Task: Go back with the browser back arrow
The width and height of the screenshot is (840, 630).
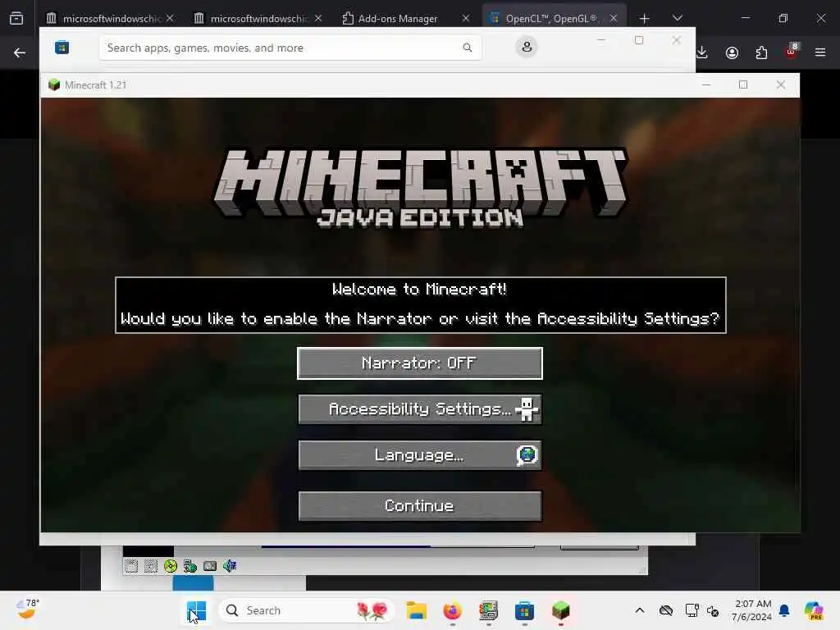Action: pos(20,52)
